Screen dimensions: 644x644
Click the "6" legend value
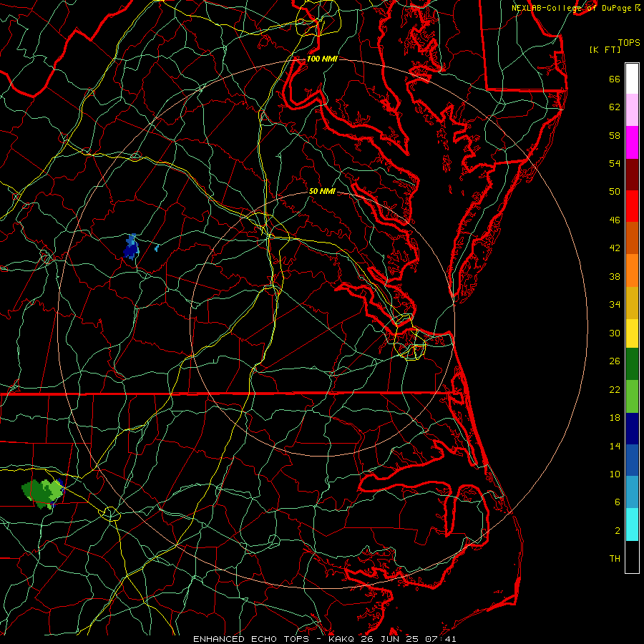618,502
